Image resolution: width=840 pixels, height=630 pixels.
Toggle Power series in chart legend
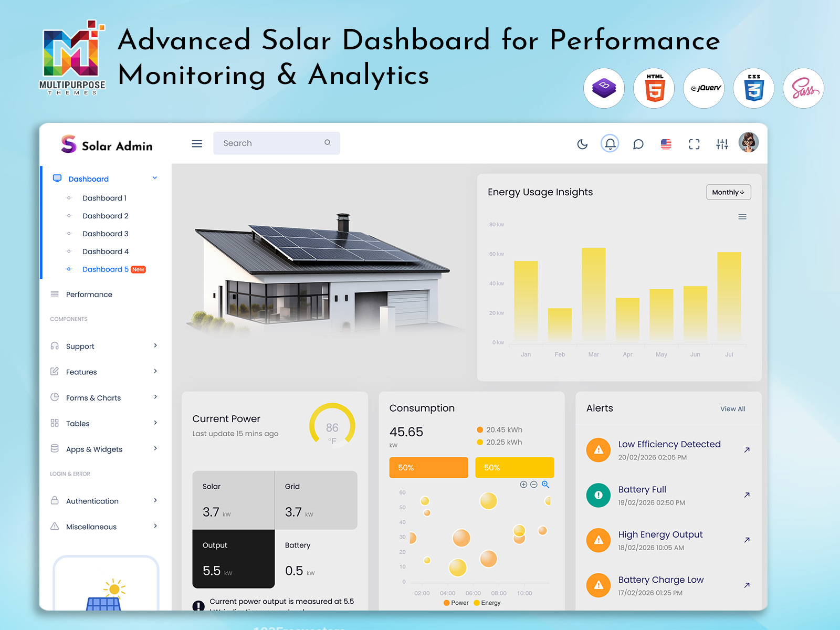[456, 603]
